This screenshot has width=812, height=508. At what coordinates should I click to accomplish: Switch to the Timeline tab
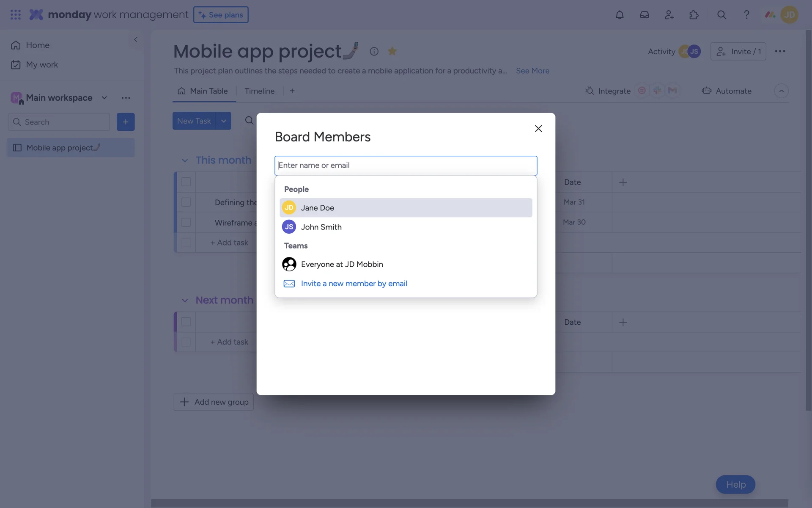point(259,91)
